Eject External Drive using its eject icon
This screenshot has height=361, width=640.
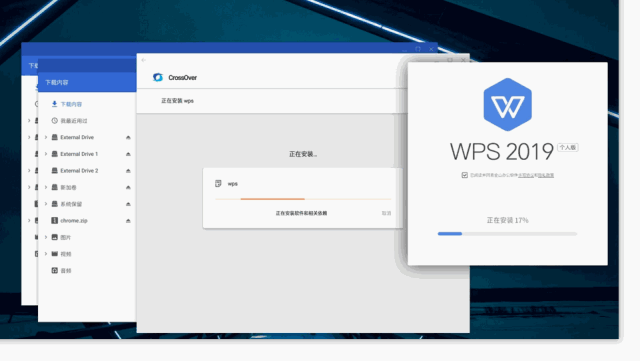point(128,138)
